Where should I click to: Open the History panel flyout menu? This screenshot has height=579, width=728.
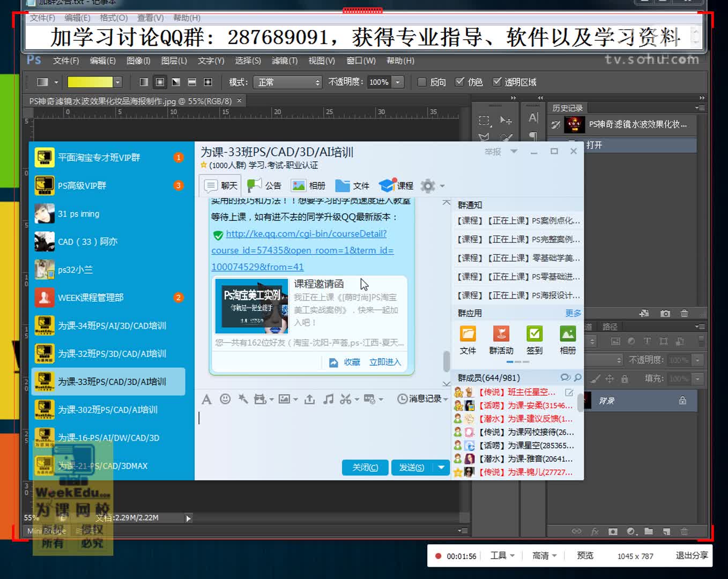coord(700,108)
